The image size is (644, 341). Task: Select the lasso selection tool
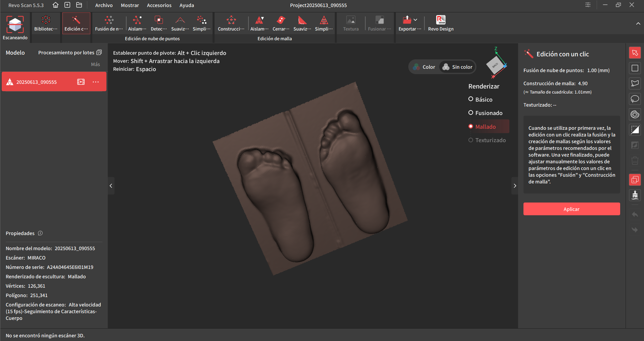(635, 99)
